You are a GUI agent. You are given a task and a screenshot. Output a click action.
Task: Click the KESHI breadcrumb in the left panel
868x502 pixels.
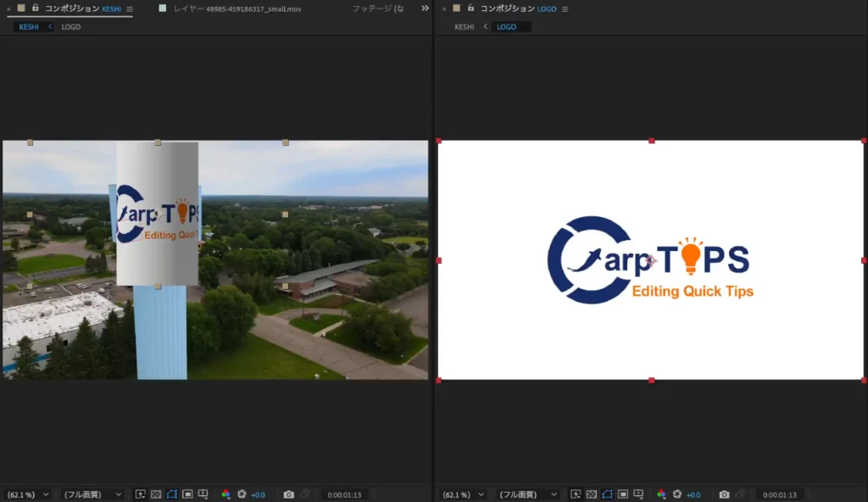[29, 26]
